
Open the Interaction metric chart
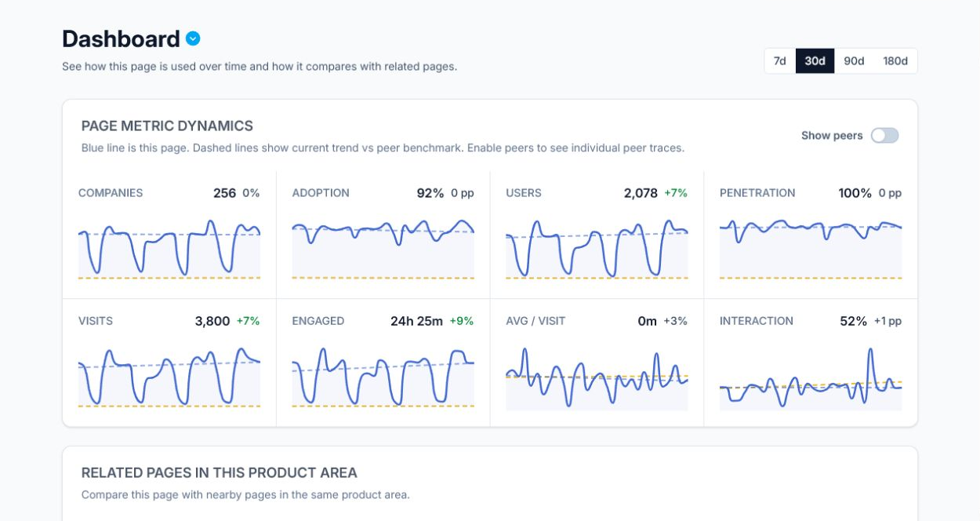pyautogui.click(x=811, y=379)
